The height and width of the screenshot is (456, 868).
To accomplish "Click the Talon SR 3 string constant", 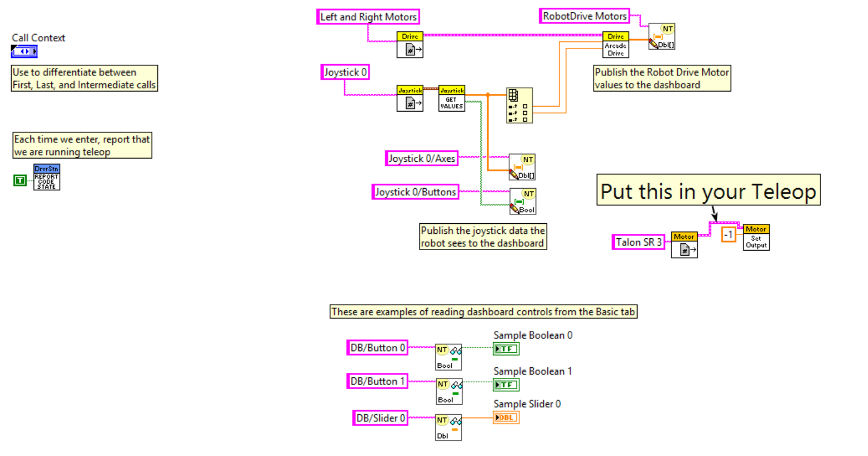I will [639, 242].
